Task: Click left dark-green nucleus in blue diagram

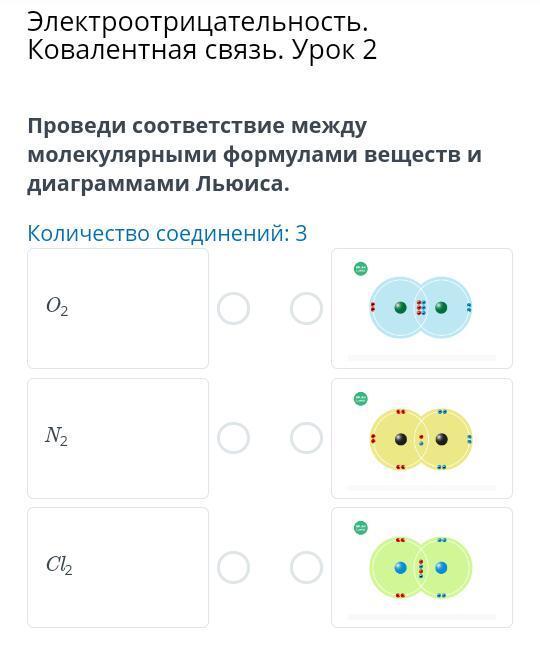Action: click(x=400, y=307)
